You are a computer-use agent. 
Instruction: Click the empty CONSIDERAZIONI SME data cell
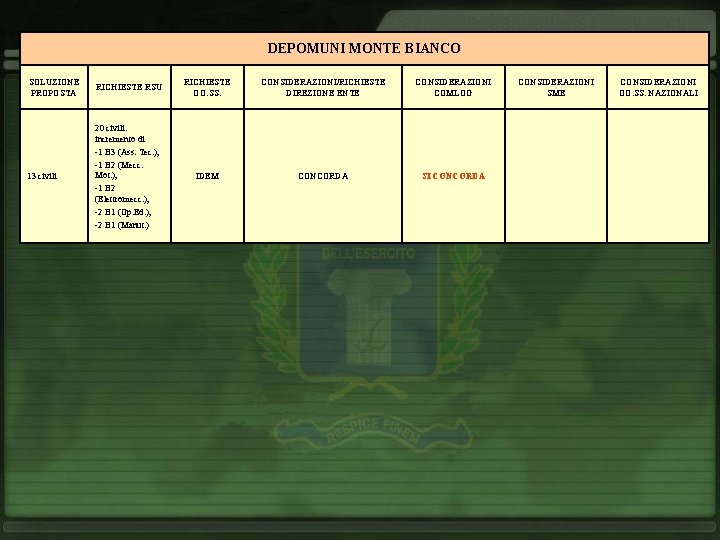pos(556,176)
